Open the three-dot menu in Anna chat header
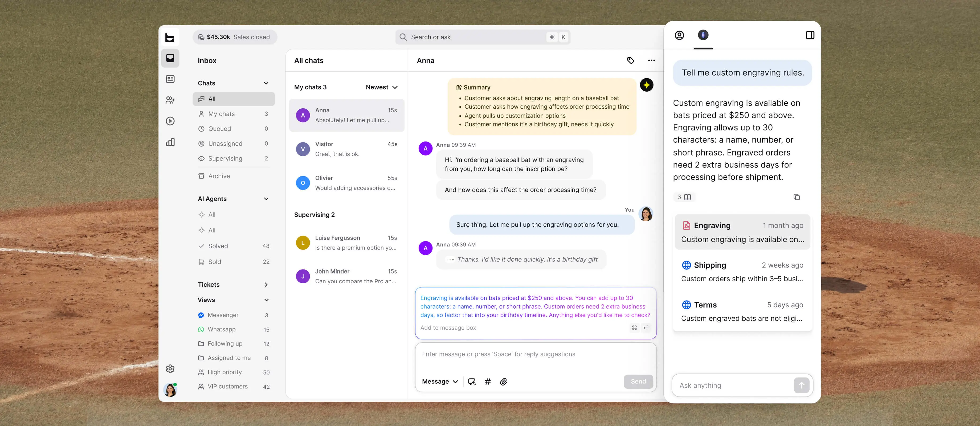Image resolution: width=980 pixels, height=426 pixels. [x=651, y=60]
